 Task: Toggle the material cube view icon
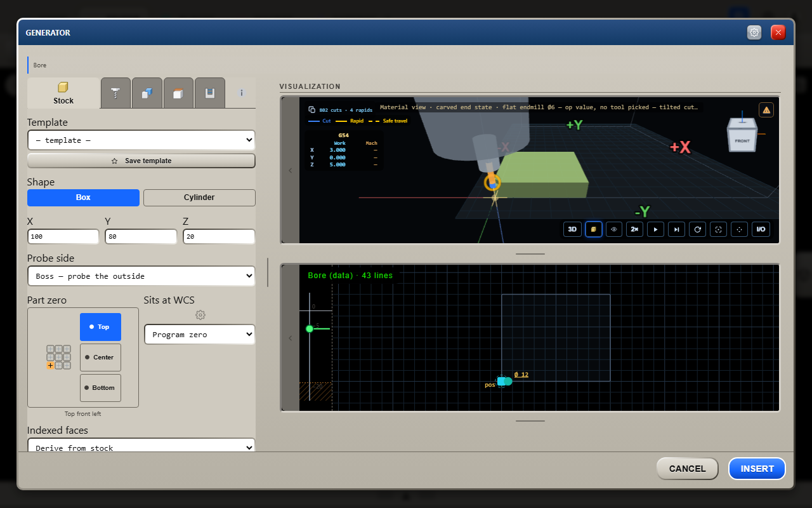[x=593, y=229]
